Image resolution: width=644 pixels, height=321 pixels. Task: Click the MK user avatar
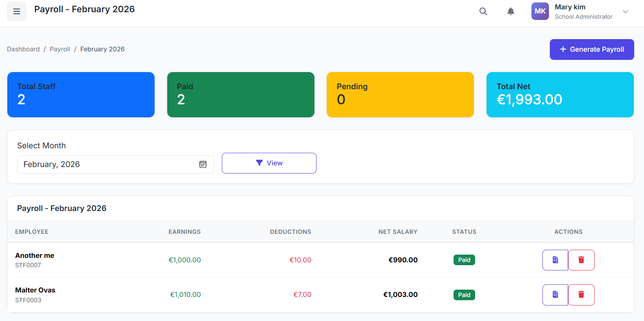point(540,11)
